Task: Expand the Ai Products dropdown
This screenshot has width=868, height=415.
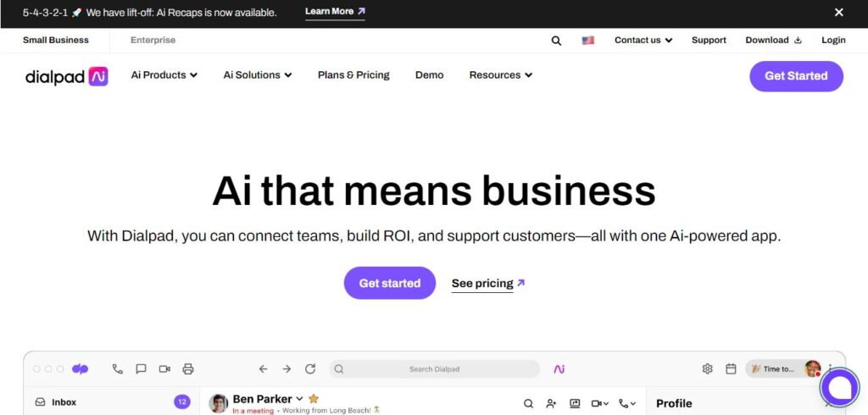Action: [x=164, y=75]
